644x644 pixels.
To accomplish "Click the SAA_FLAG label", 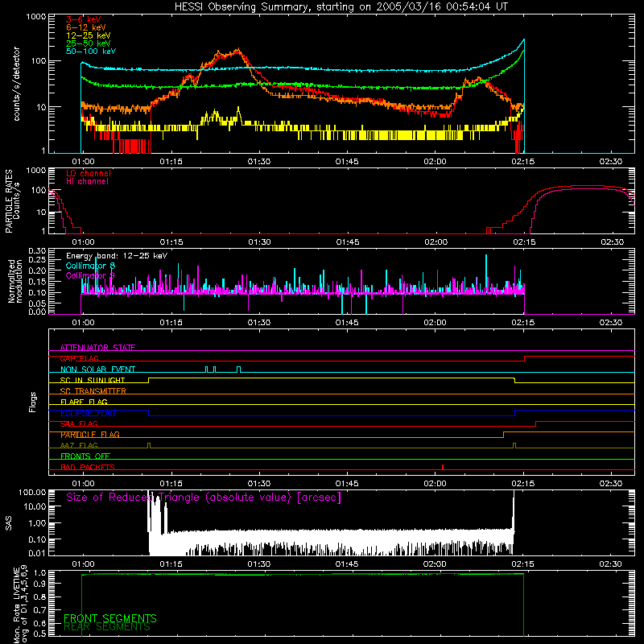I will [x=79, y=424].
